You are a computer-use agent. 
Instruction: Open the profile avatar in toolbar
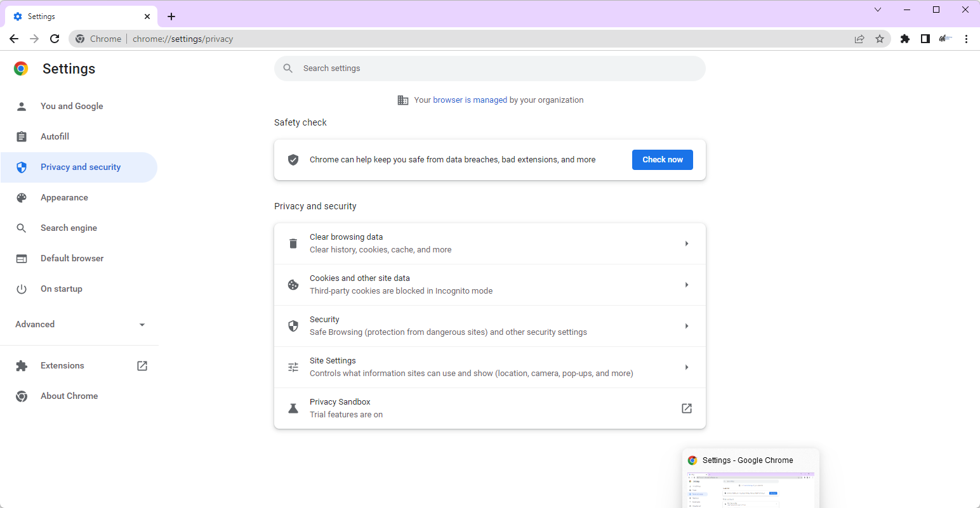tap(946, 39)
